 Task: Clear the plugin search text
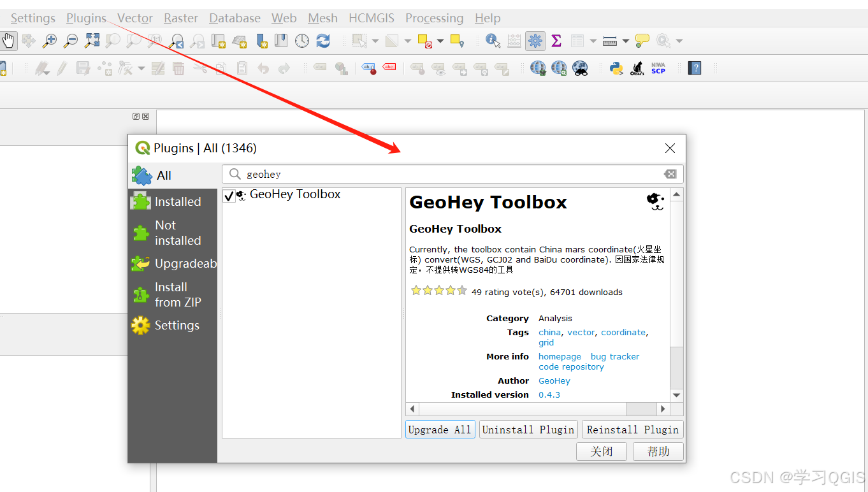point(670,174)
